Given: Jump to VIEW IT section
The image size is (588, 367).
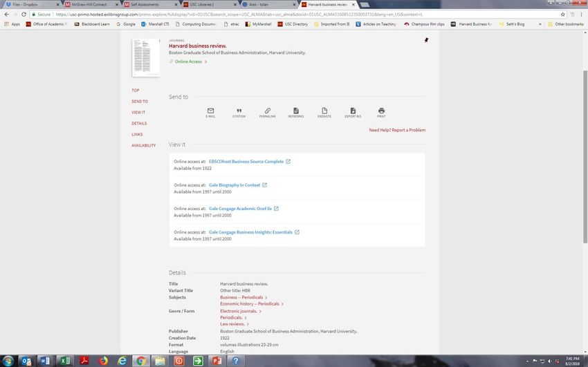Looking at the screenshot, I should click(x=138, y=113).
